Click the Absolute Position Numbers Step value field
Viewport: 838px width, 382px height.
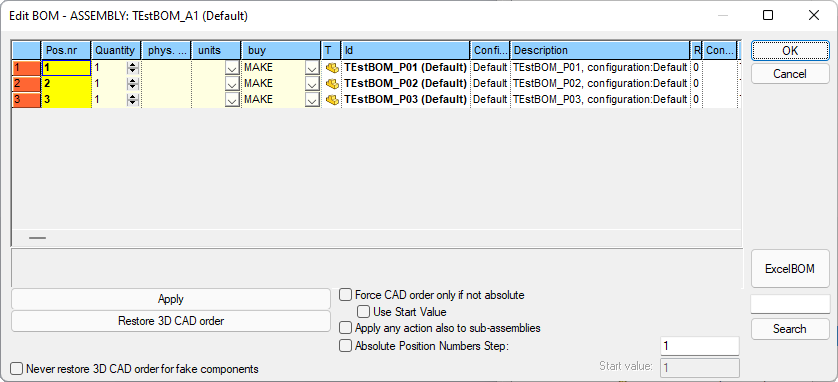pyautogui.click(x=700, y=346)
